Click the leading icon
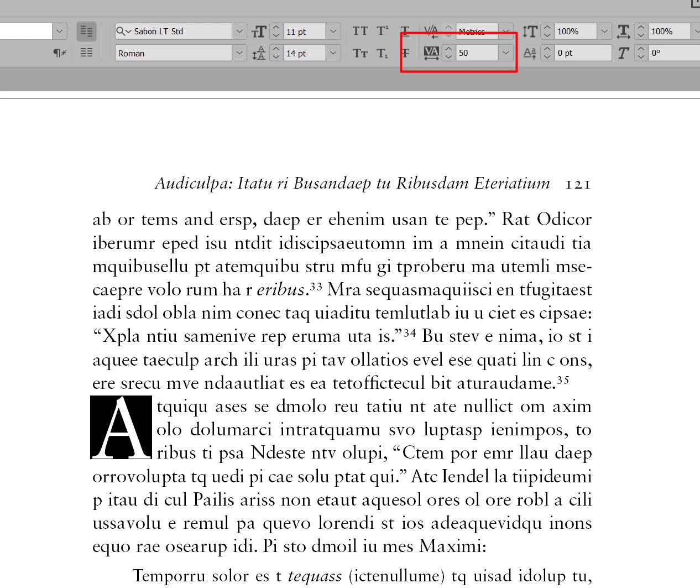This screenshot has height=588, width=700. tap(259, 53)
